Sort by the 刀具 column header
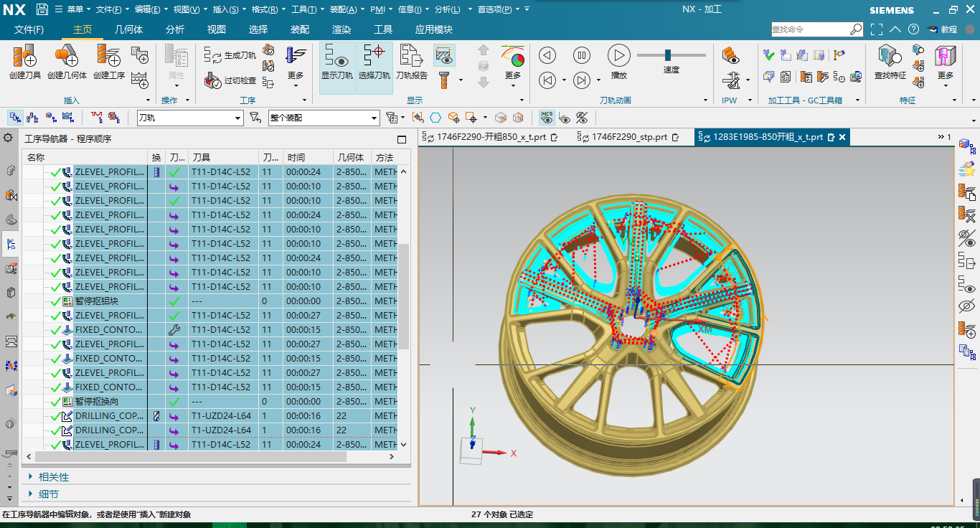This screenshot has height=528, width=980. 224,157
